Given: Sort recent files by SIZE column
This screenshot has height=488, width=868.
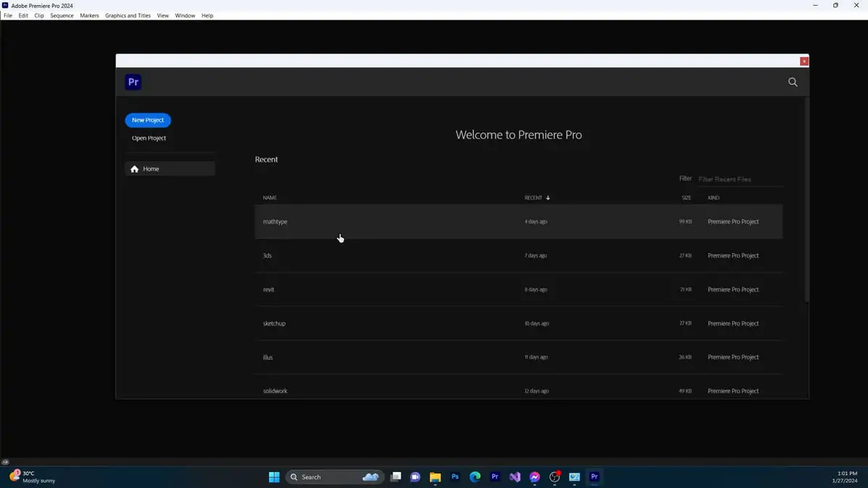Looking at the screenshot, I should [x=686, y=198].
